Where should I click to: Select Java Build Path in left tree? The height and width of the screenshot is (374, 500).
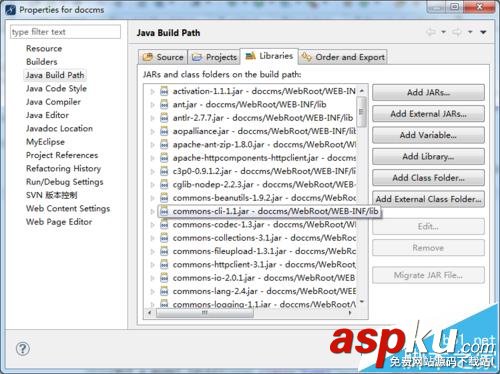tap(55, 75)
